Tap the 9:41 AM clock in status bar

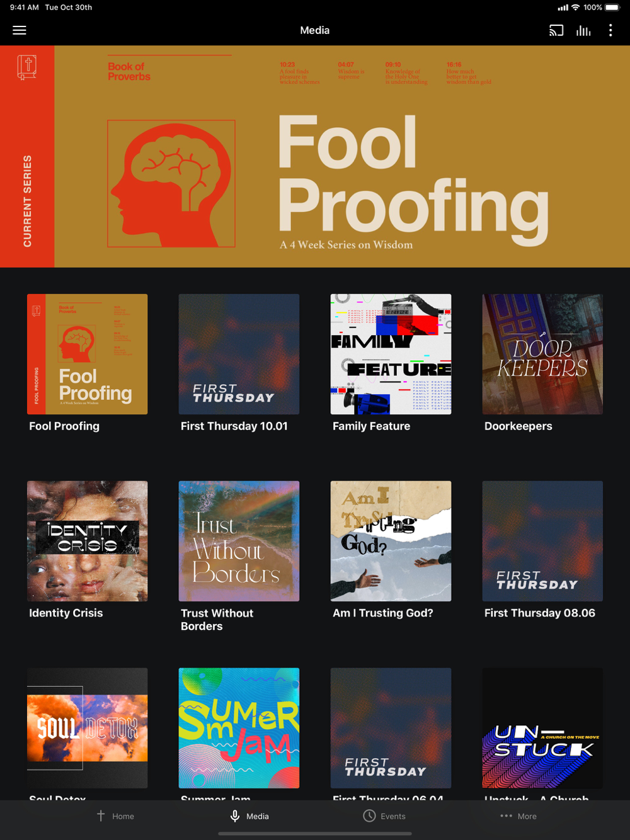point(25,8)
